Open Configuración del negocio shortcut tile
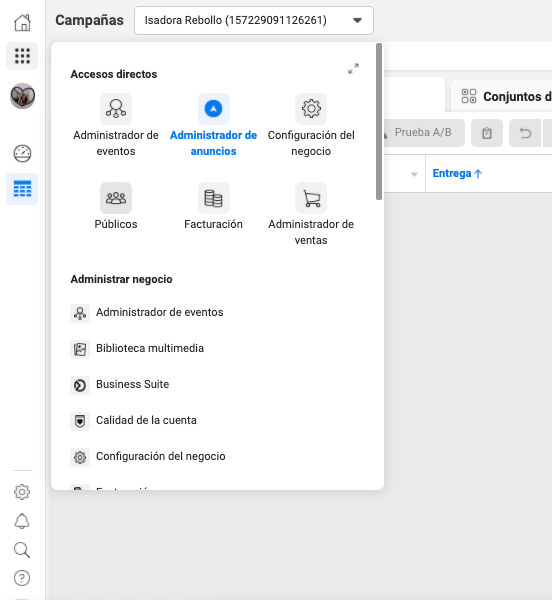 tap(311, 125)
